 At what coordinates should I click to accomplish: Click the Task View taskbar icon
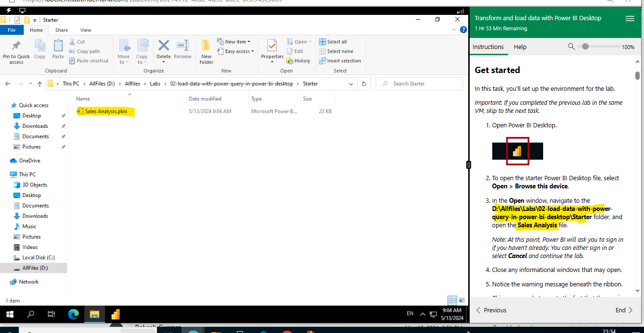(51, 314)
